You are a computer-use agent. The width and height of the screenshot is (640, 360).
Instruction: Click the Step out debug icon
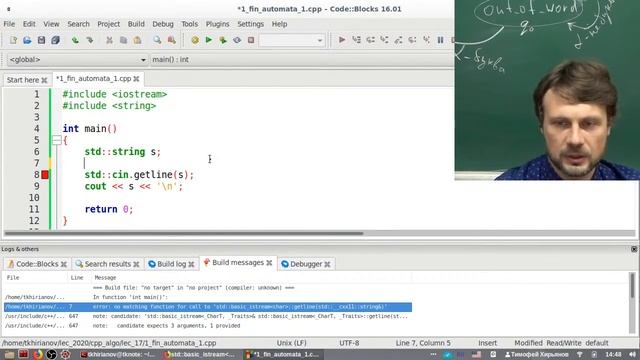pyautogui.click(x=398, y=40)
